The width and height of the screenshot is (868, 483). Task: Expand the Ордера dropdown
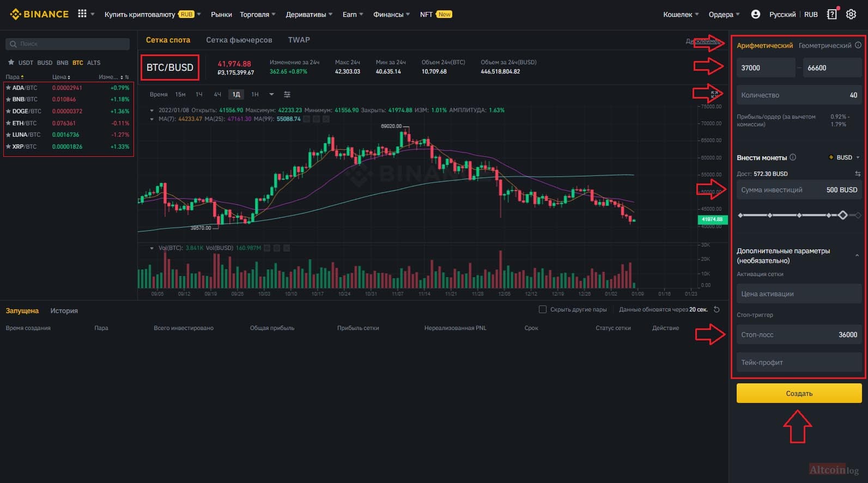[724, 14]
